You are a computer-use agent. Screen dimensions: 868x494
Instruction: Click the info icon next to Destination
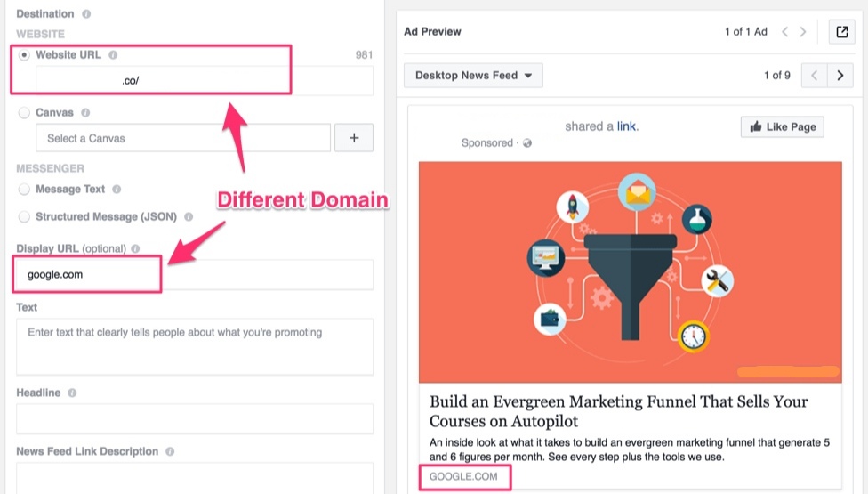85,15
